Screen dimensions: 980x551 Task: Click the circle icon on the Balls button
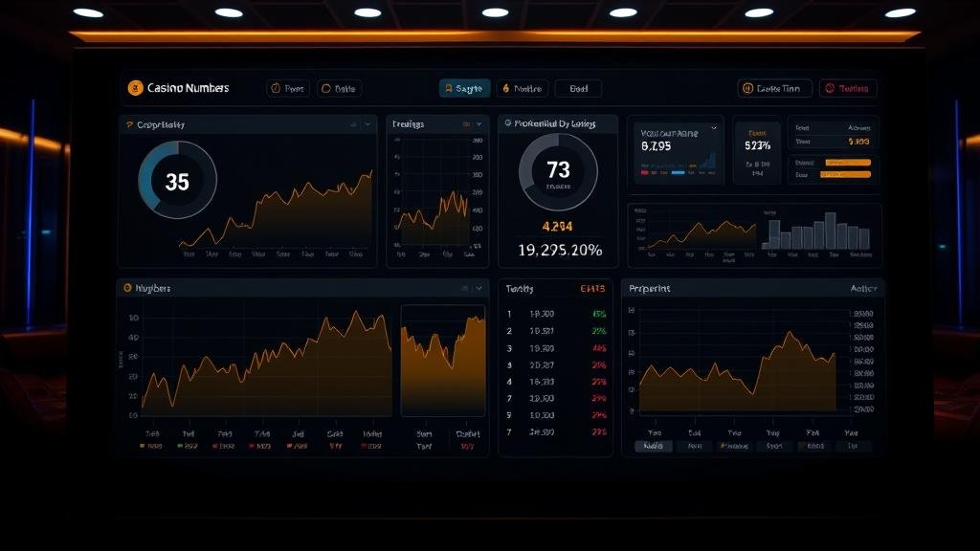[x=326, y=88]
